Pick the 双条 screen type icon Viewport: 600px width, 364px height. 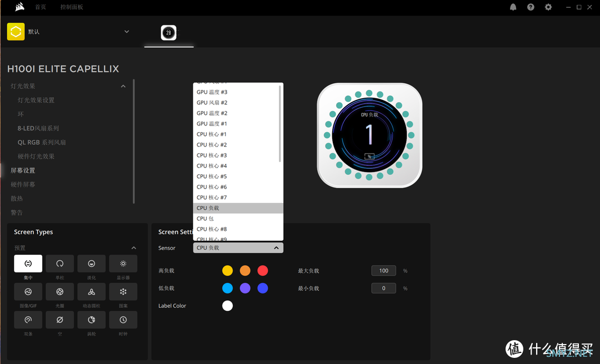[x=28, y=320]
